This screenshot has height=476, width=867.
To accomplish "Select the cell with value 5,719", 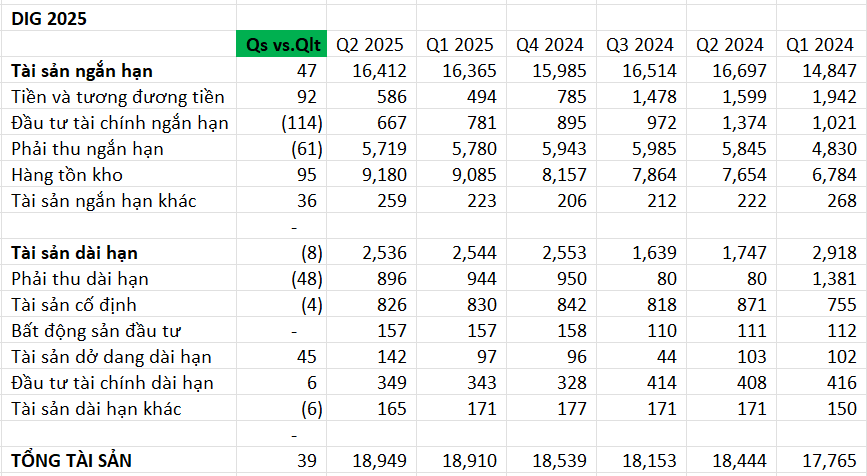I will (371, 149).
